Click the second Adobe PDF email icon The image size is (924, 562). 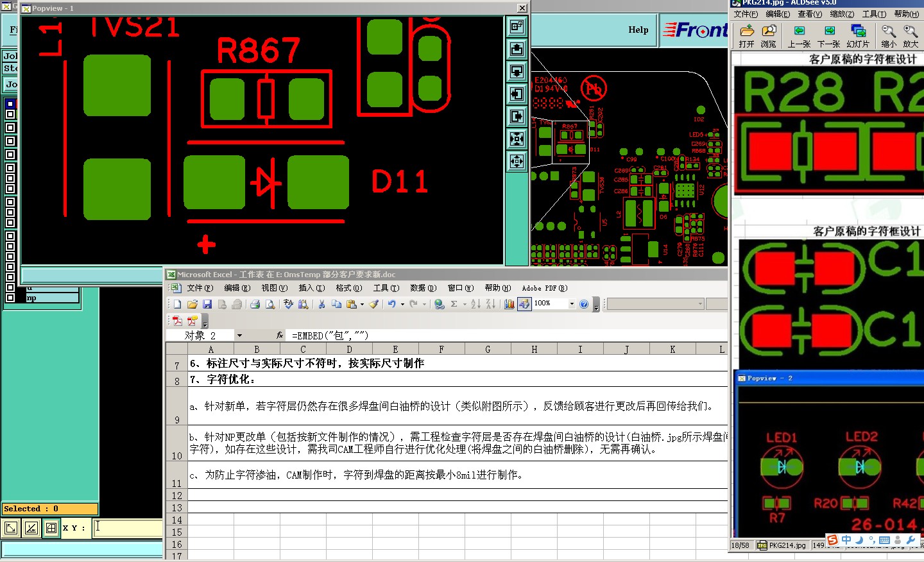click(192, 321)
